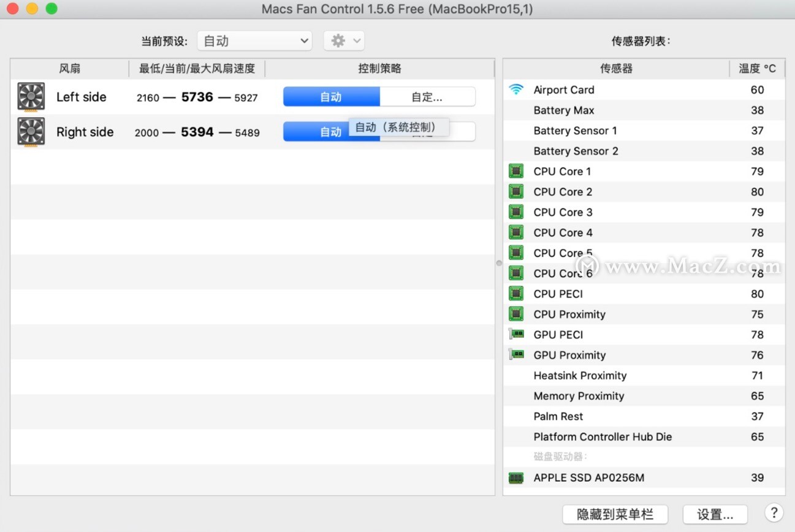Click the yellow minimize window button

32,9
